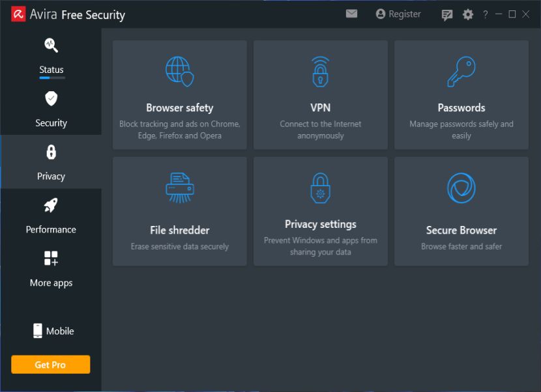Open the File shredder tile title

pyautogui.click(x=180, y=230)
